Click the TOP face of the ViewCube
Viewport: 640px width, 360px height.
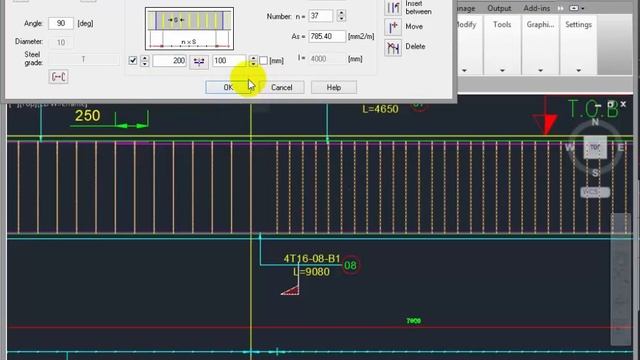coord(595,147)
